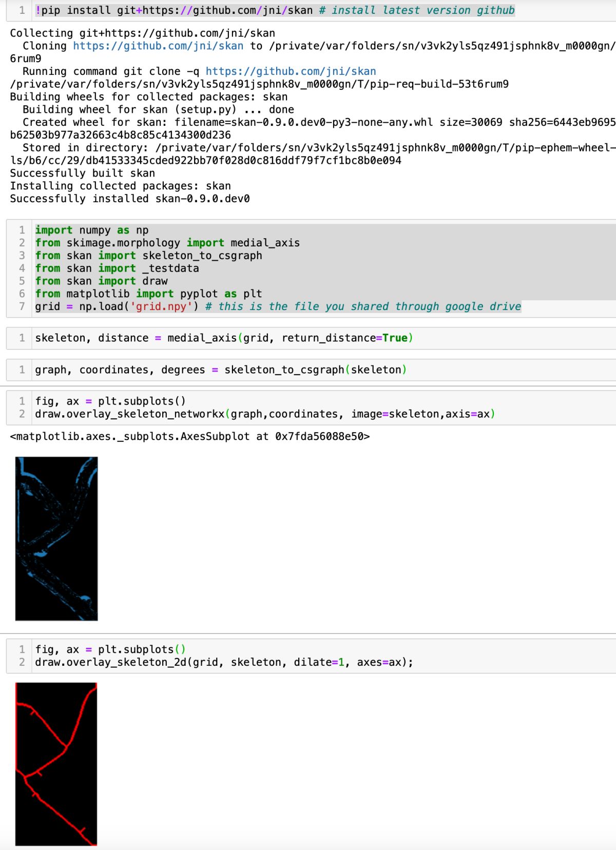Click the 'Successfully installed skan-0.9.0.dev0' output line

[x=130, y=199]
